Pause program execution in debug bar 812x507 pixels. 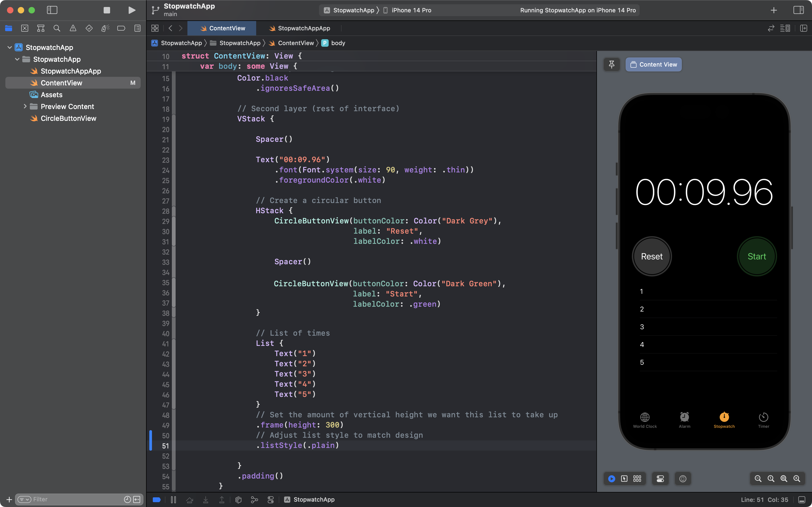coord(173,500)
